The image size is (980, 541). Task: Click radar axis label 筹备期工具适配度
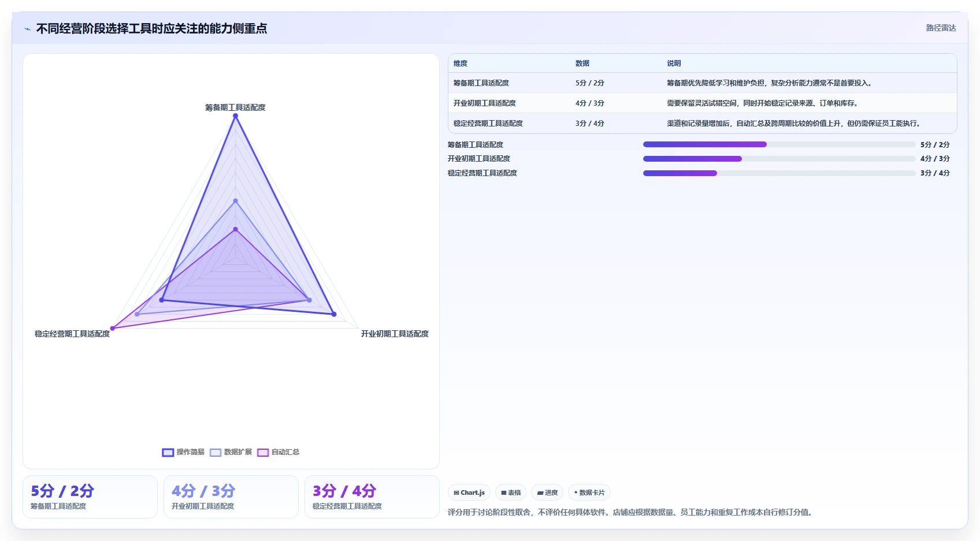click(235, 107)
